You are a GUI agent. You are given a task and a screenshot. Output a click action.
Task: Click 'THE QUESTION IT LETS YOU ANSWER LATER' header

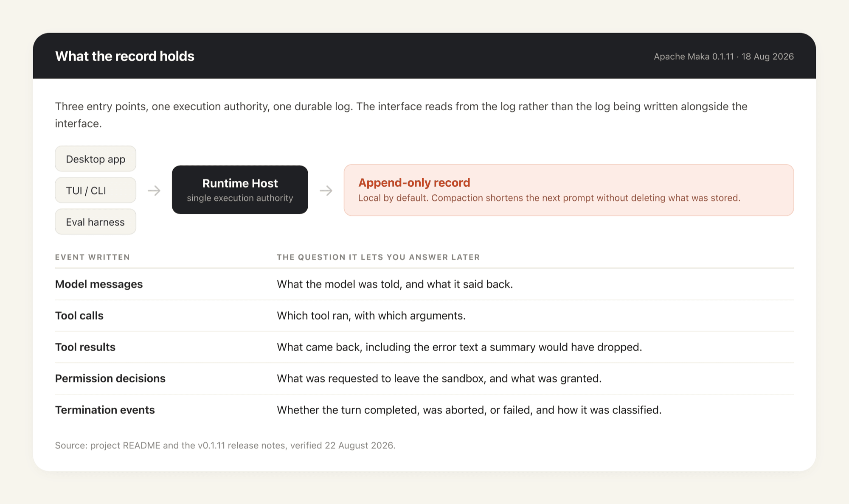coord(378,257)
